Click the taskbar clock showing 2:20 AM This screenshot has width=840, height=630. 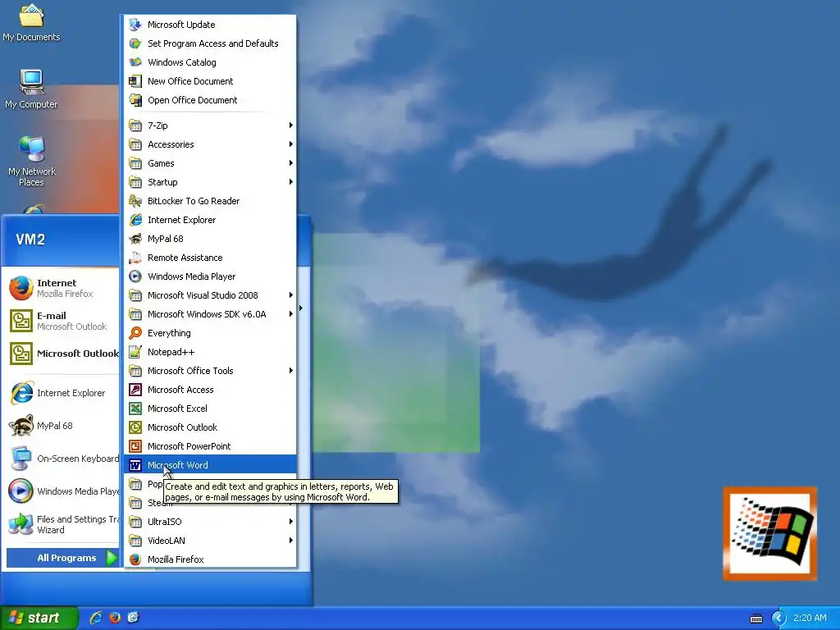click(810, 619)
